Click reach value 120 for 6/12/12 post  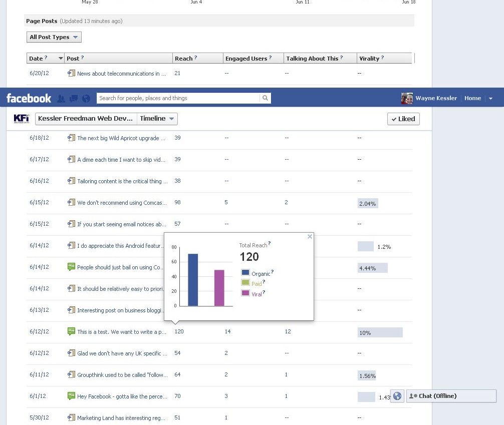click(179, 331)
